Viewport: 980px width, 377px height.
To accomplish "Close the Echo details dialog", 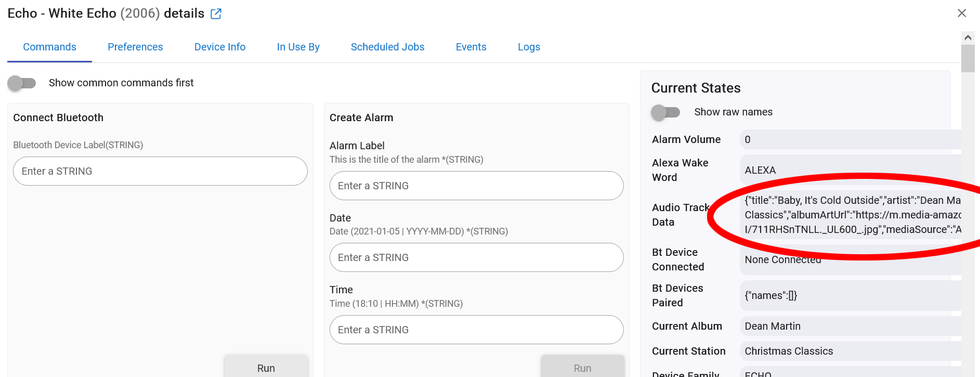I will click(x=961, y=13).
